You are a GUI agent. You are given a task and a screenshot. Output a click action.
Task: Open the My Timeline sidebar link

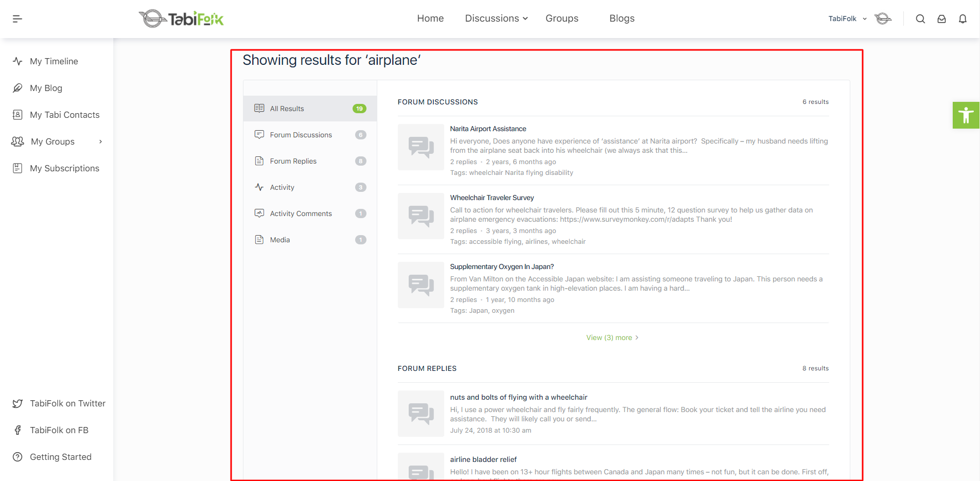point(54,61)
